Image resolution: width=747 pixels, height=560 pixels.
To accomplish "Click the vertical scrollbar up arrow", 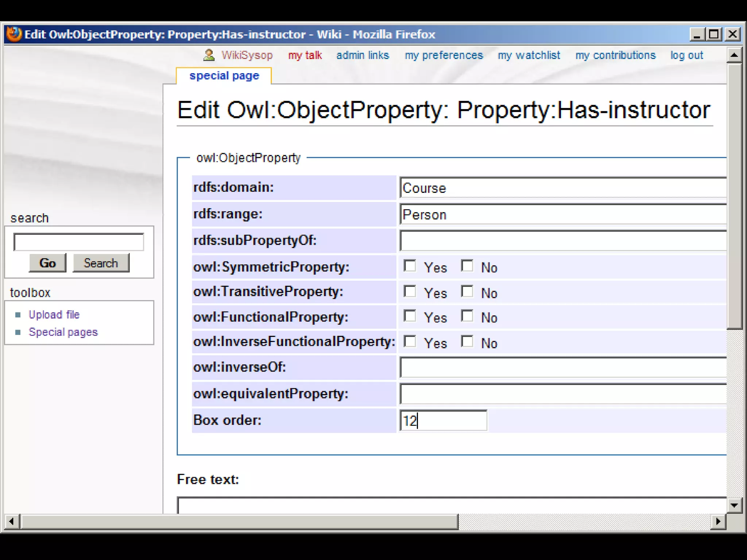I will 734,55.
